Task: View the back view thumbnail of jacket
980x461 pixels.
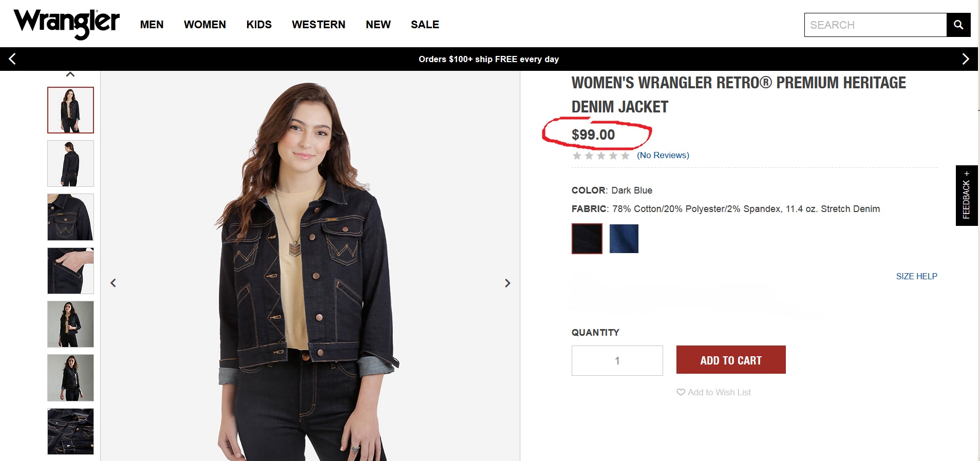Action: (x=70, y=163)
